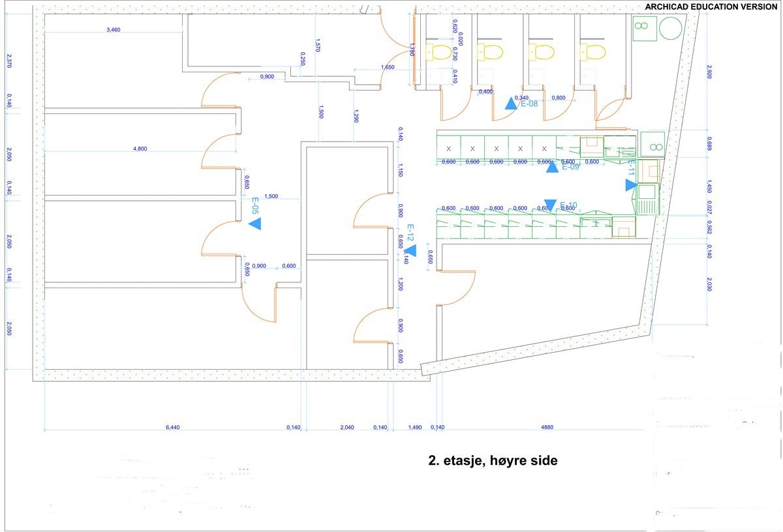Select the leftmost yellow toilet symbol
This screenshot has width=783, height=532.
(441, 51)
